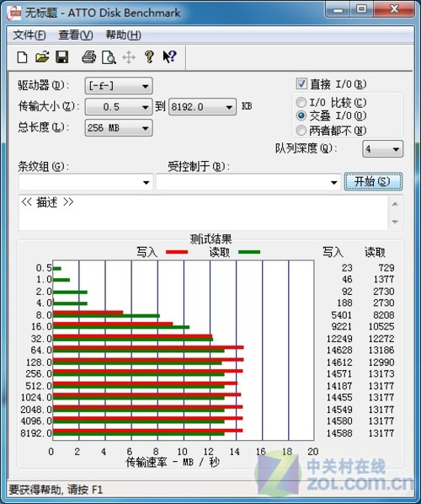Click description box scroll up arrow

[x=395, y=204]
